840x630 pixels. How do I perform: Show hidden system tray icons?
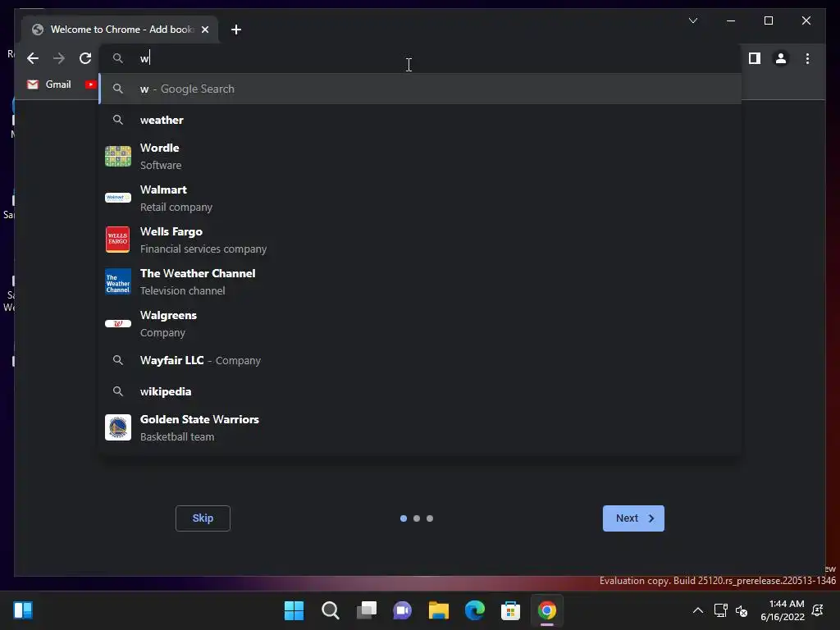click(698, 610)
